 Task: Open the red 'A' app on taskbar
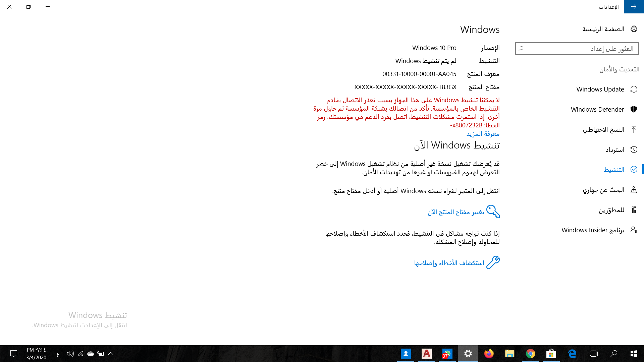point(426,354)
